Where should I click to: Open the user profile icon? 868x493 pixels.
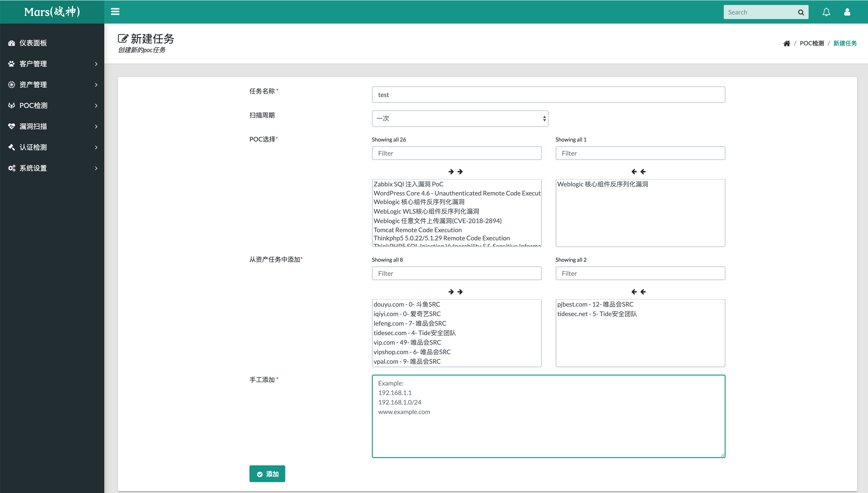(x=847, y=12)
